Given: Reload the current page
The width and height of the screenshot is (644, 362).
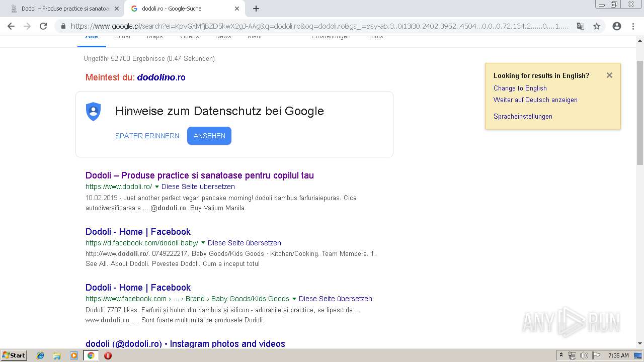Looking at the screenshot, I should coord(43,26).
